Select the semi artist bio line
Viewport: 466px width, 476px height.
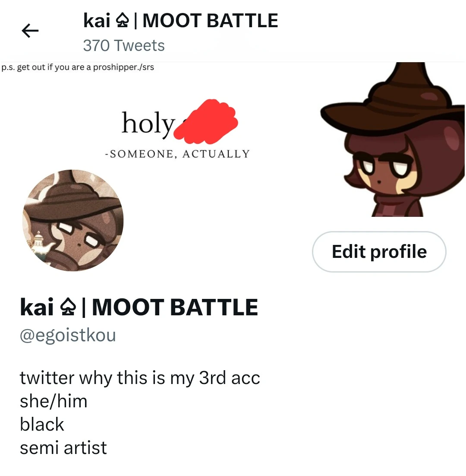tap(63, 448)
